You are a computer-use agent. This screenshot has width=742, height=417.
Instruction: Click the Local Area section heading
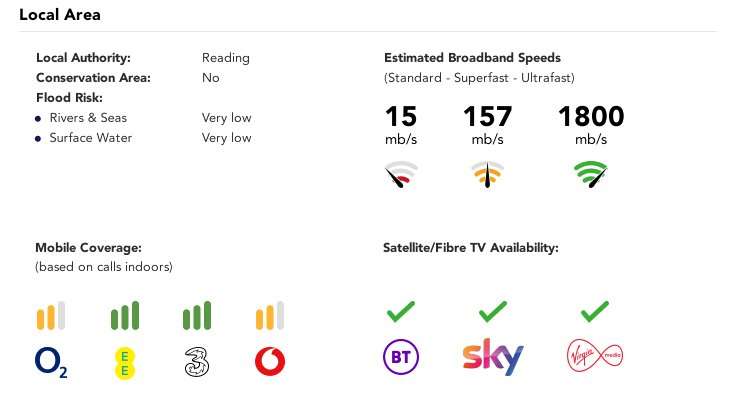click(60, 15)
